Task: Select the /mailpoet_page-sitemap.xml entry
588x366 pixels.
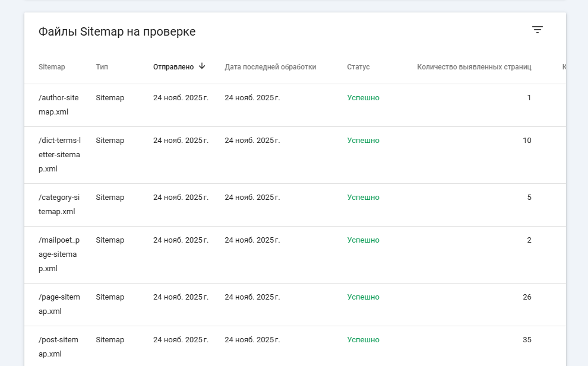Action: coord(58,254)
